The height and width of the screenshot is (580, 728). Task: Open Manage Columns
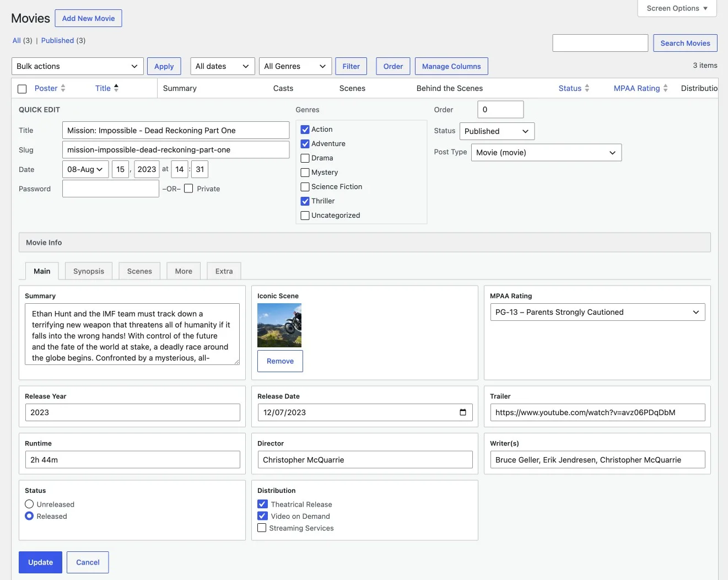[451, 66]
